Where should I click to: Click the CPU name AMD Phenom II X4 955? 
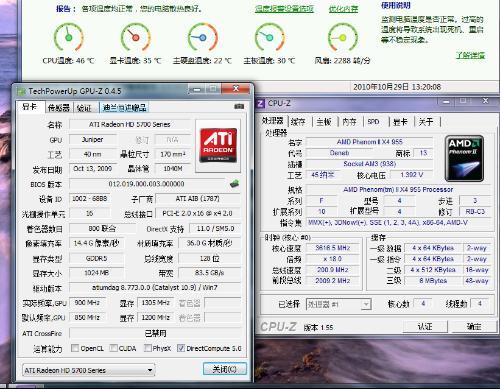[x=370, y=142]
